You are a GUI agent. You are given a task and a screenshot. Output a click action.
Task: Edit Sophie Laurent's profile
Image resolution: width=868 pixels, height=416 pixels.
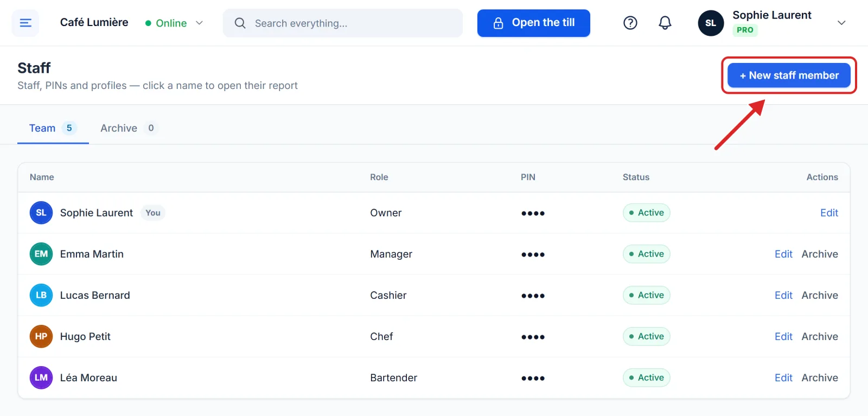829,213
